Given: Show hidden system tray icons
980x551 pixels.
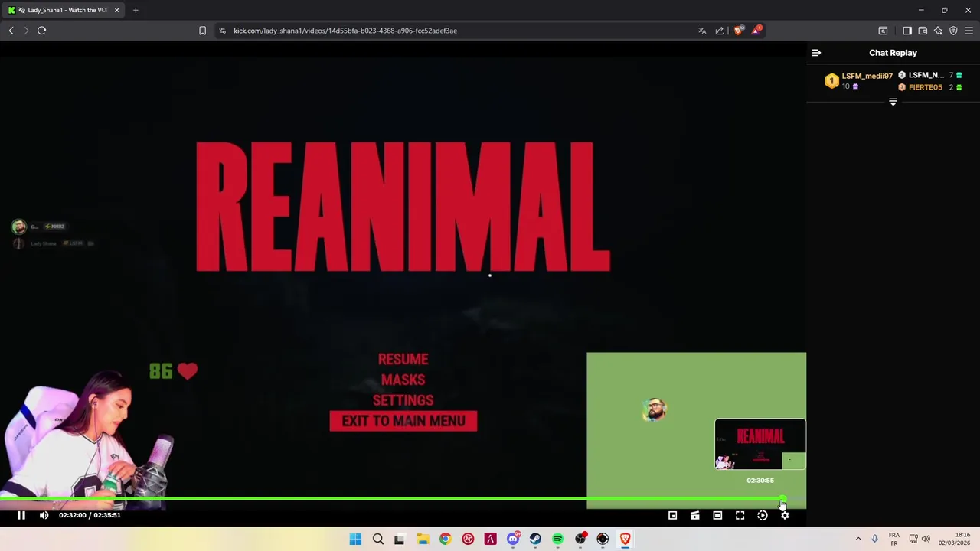Looking at the screenshot, I should [x=857, y=539].
